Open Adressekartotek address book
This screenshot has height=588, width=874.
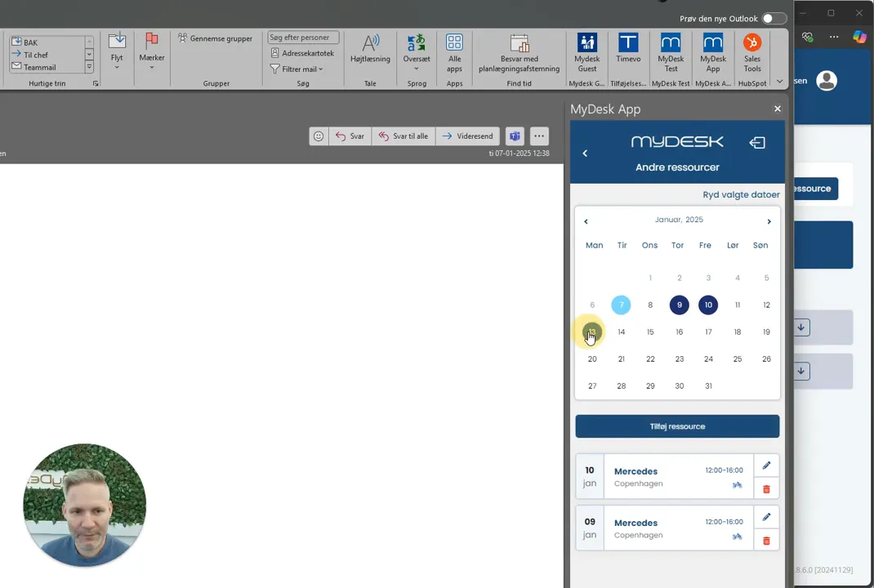(x=303, y=54)
